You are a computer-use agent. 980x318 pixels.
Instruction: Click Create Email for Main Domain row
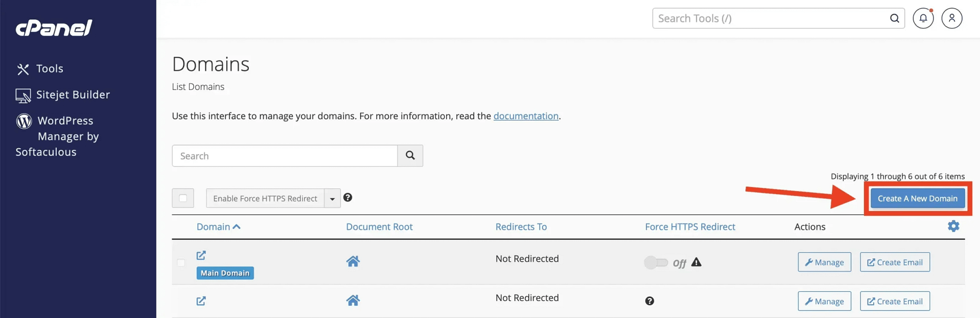pos(895,262)
